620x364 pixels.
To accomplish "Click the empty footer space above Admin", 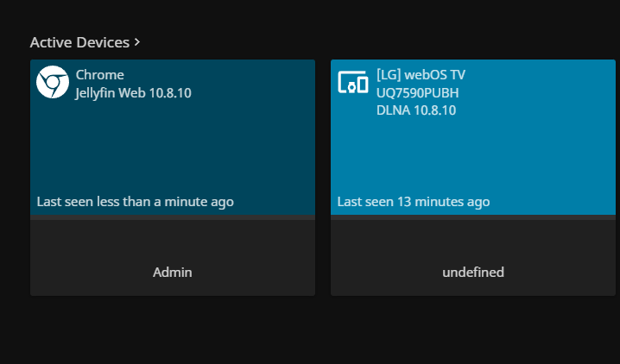I will click(x=173, y=240).
